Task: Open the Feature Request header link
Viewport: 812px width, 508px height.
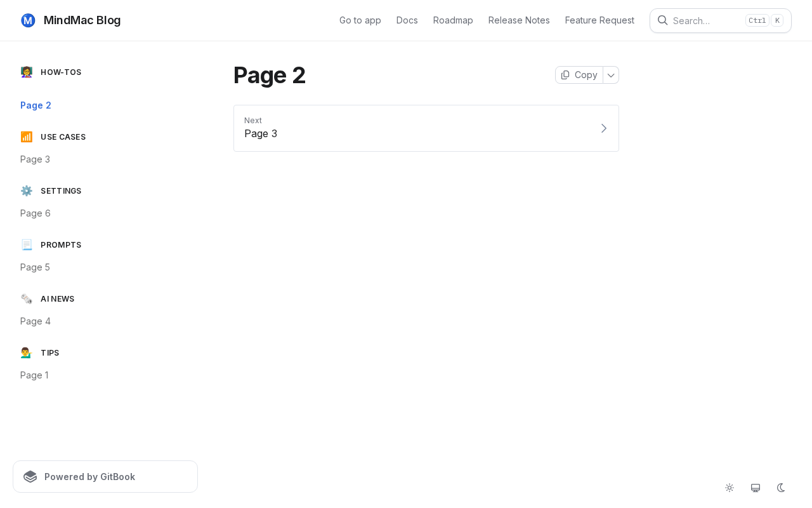Action: click(x=599, y=20)
